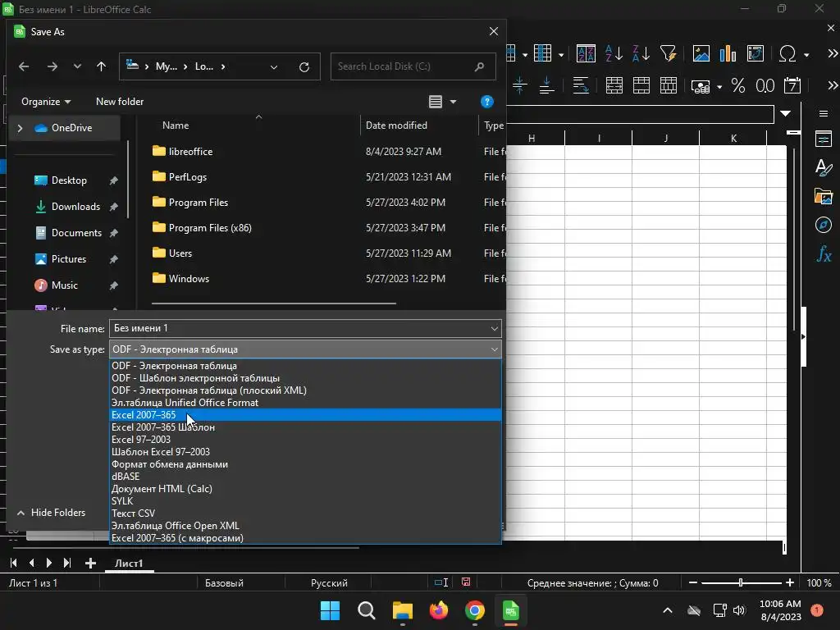Click merge and center cells icon

pos(614,85)
